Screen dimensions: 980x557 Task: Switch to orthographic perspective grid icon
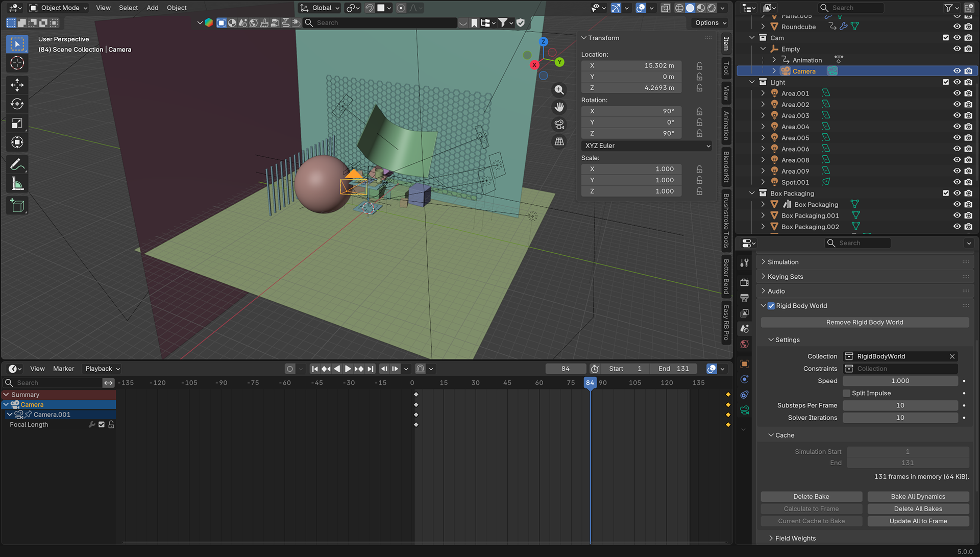click(x=559, y=141)
